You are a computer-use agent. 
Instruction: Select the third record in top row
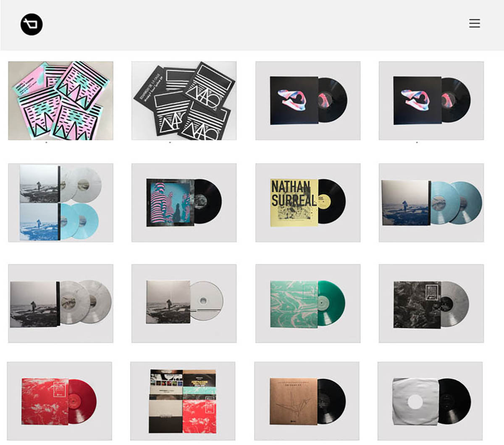point(308,101)
